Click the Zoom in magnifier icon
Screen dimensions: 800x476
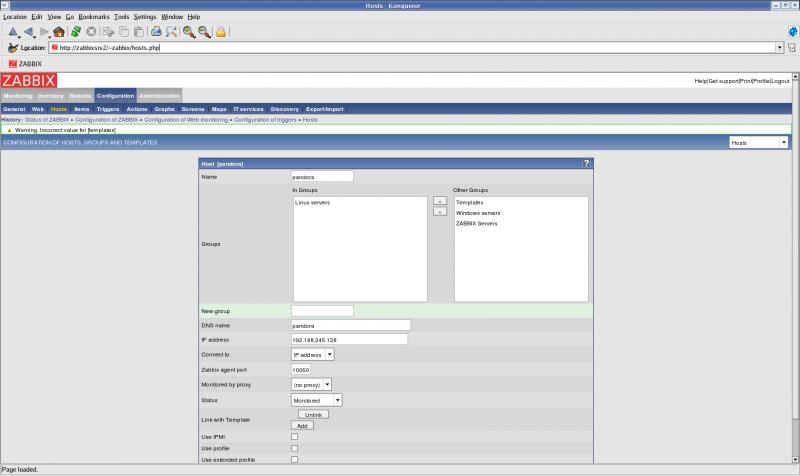pos(188,32)
